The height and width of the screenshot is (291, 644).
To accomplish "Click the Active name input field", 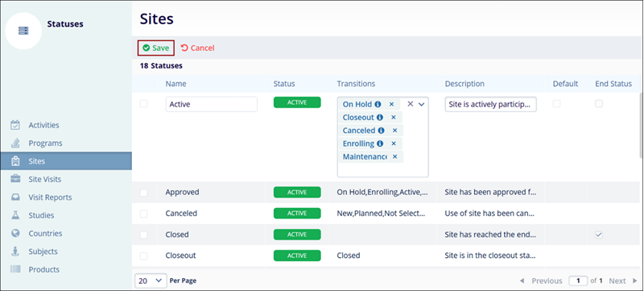I will click(x=212, y=105).
